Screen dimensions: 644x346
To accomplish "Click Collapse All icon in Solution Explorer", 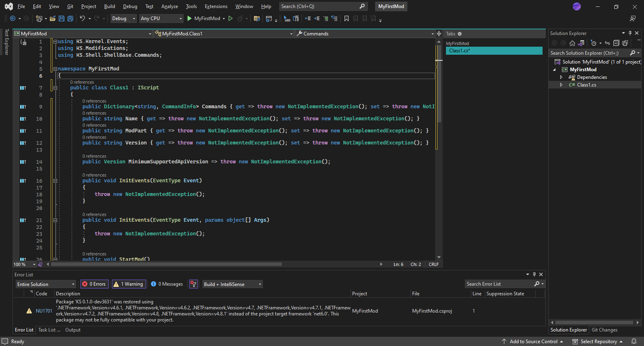I will pyautogui.click(x=616, y=43).
